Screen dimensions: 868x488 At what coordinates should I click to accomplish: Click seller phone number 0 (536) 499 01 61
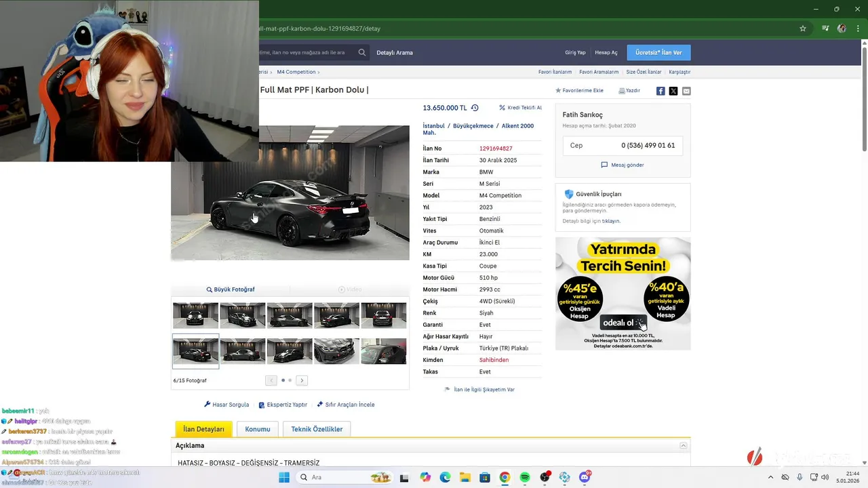(x=648, y=146)
